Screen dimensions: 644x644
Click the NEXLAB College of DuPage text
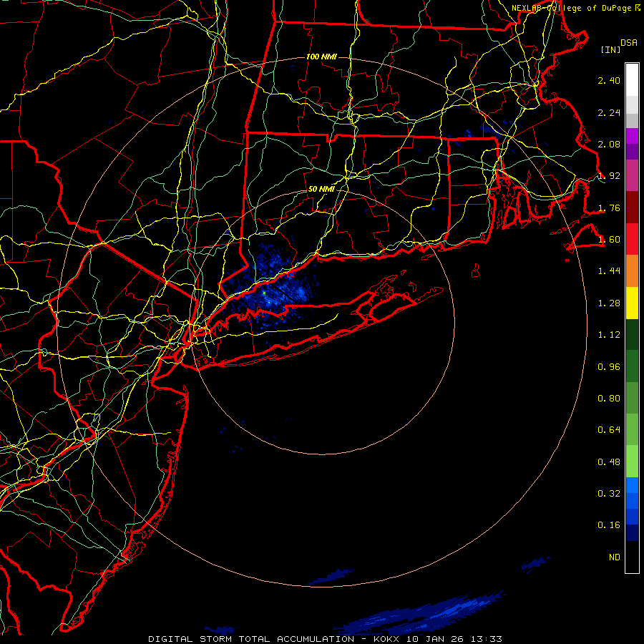coord(571,8)
